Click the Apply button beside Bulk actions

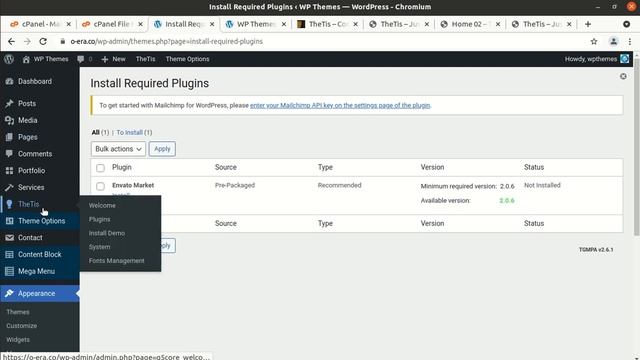point(162,149)
